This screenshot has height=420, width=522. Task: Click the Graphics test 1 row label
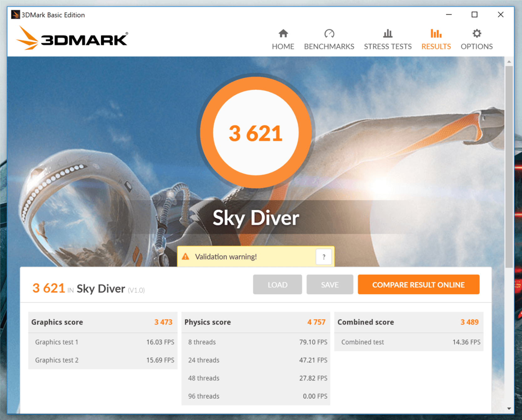[x=57, y=342]
